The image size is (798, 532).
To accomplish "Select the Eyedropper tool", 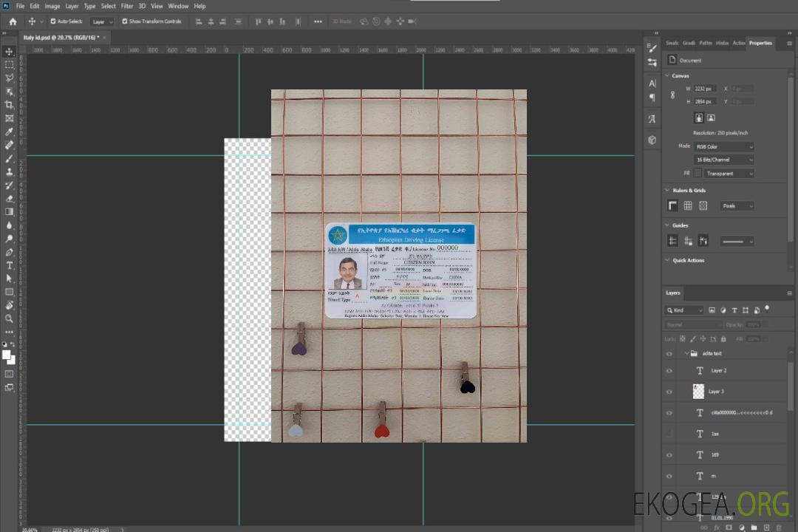I will click(10, 132).
